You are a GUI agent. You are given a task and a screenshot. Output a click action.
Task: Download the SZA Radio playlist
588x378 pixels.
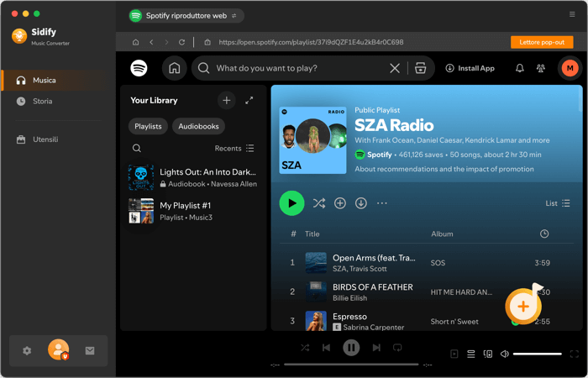click(x=360, y=203)
